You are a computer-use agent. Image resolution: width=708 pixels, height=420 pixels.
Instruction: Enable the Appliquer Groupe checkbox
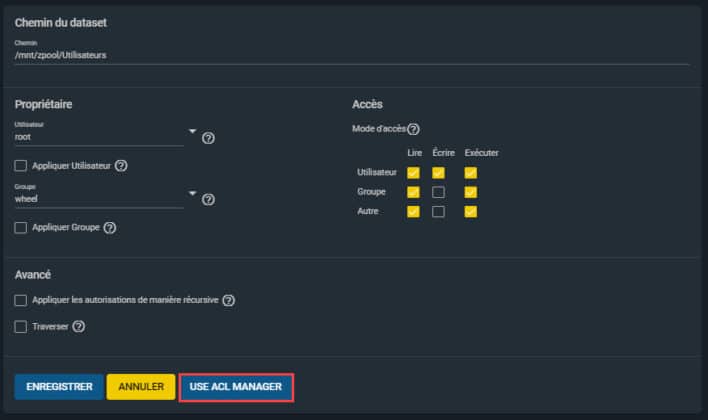pos(21,228)
